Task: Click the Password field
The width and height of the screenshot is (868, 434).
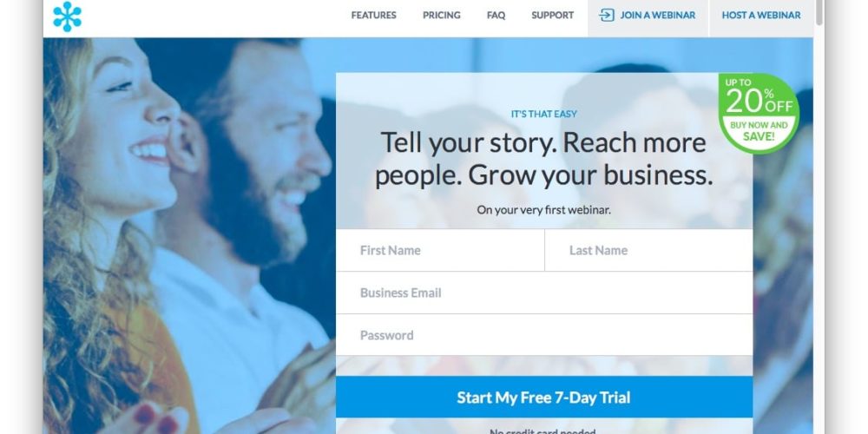Action: 544,335
